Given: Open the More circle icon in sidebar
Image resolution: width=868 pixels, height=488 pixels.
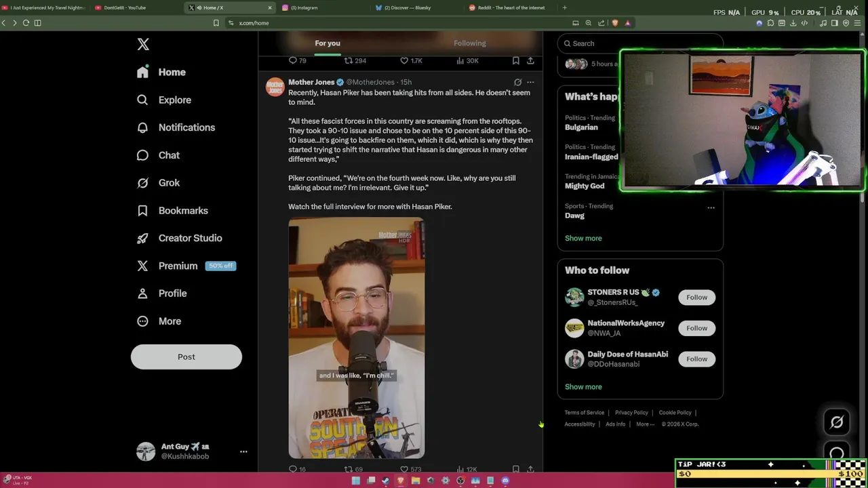Looking at the screenshot, I should coord(142,321).
